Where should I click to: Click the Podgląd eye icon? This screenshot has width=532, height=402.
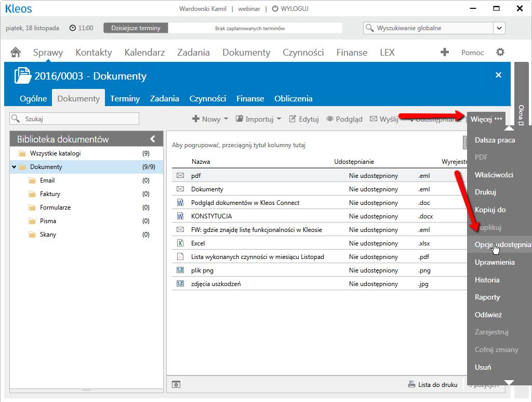pyautogui.click(x=330, y=119)
